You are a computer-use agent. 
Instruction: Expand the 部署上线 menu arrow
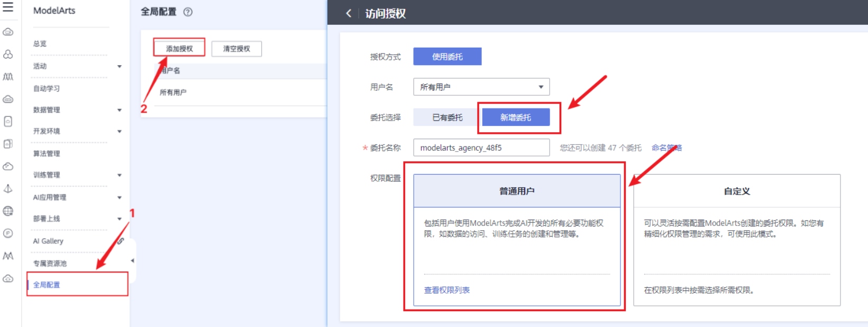tap(120, 219)
